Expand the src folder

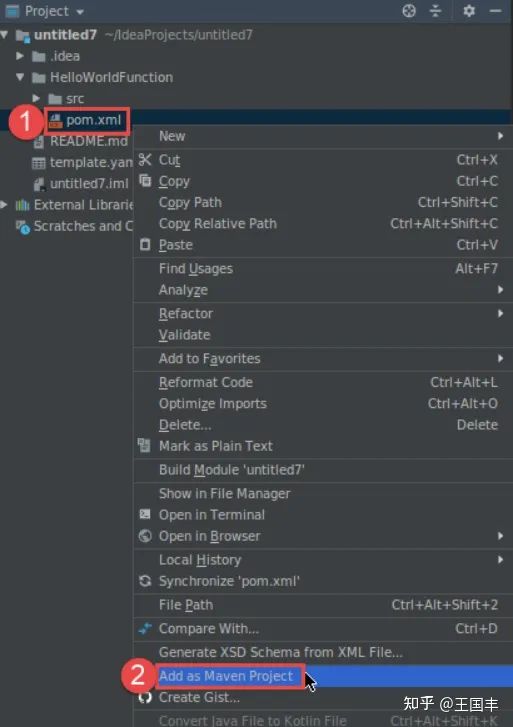tap(36, 98)
